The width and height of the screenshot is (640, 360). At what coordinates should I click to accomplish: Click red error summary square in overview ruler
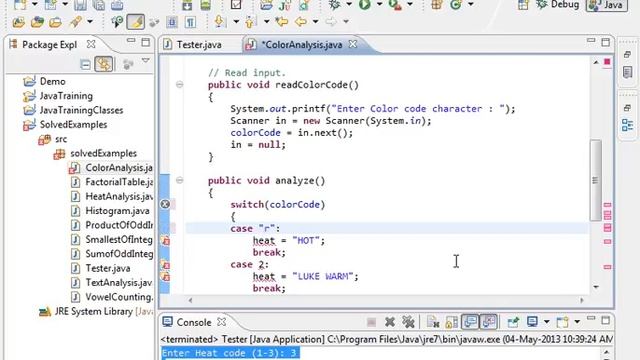click(607, 62)
